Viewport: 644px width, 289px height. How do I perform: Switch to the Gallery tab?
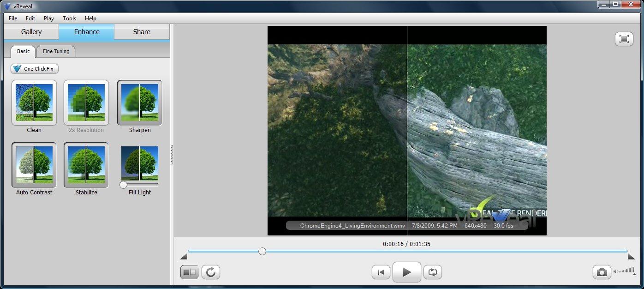click(31, 32)
